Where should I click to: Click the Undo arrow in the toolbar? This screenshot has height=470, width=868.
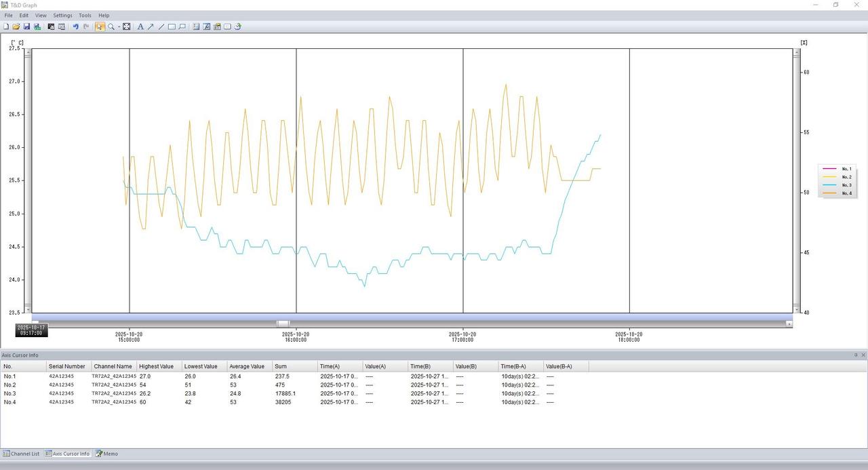point(75,27)
